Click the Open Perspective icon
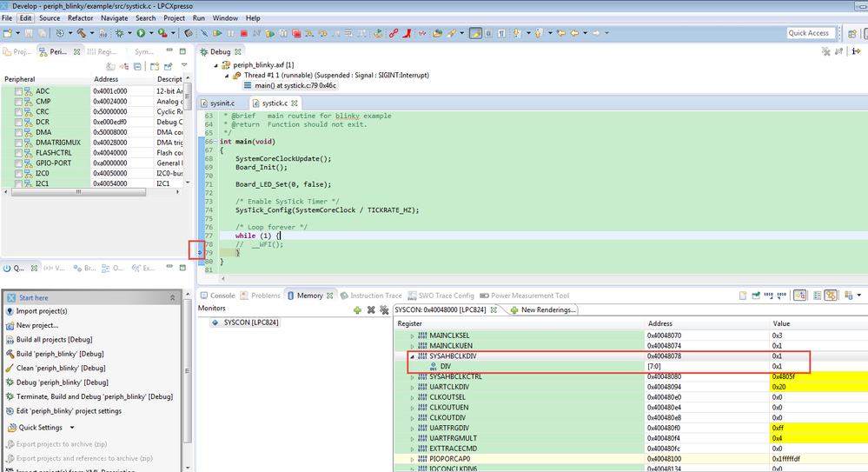The width and height of the screenshot is (868, 472). [852, 33]
